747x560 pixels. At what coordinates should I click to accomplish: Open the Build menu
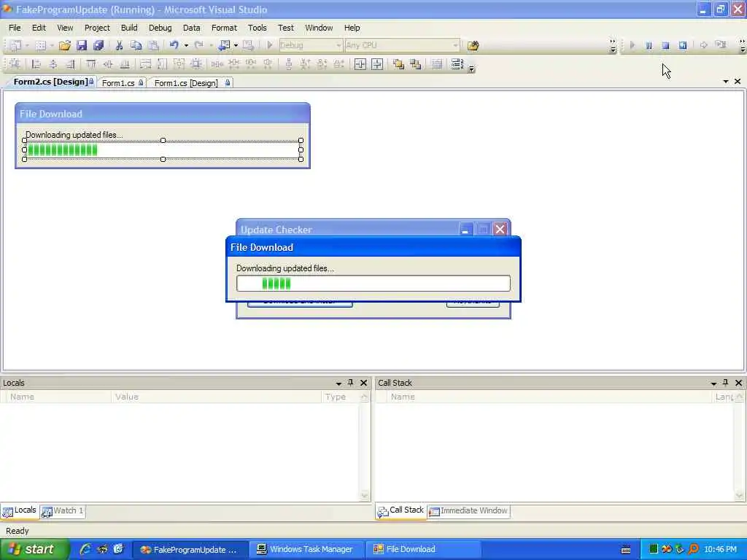129,28
